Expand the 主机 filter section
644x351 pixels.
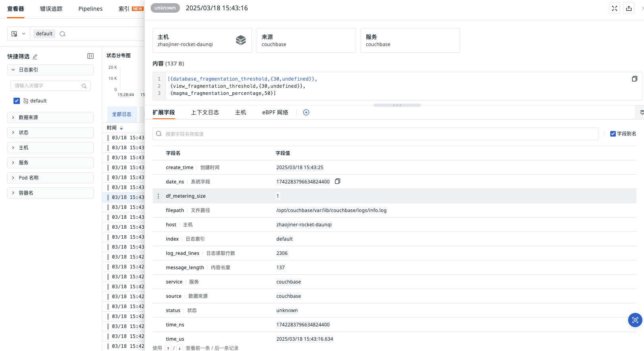click(50, 148)
